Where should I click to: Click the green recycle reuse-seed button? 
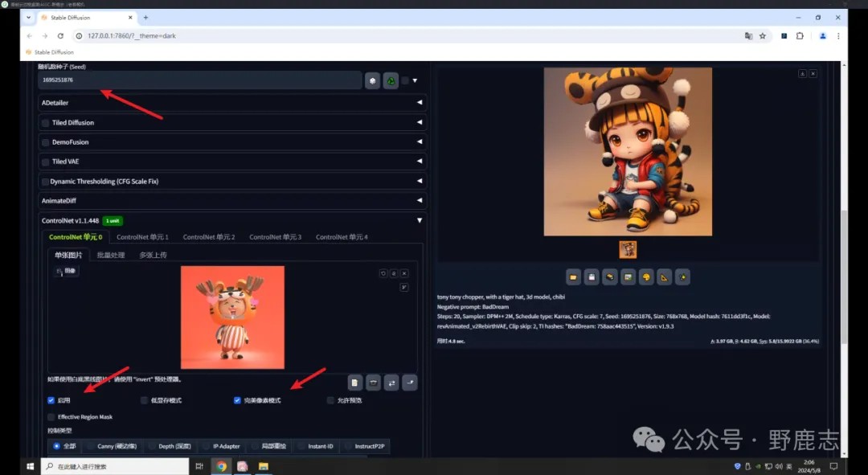[x=391, y=81]
